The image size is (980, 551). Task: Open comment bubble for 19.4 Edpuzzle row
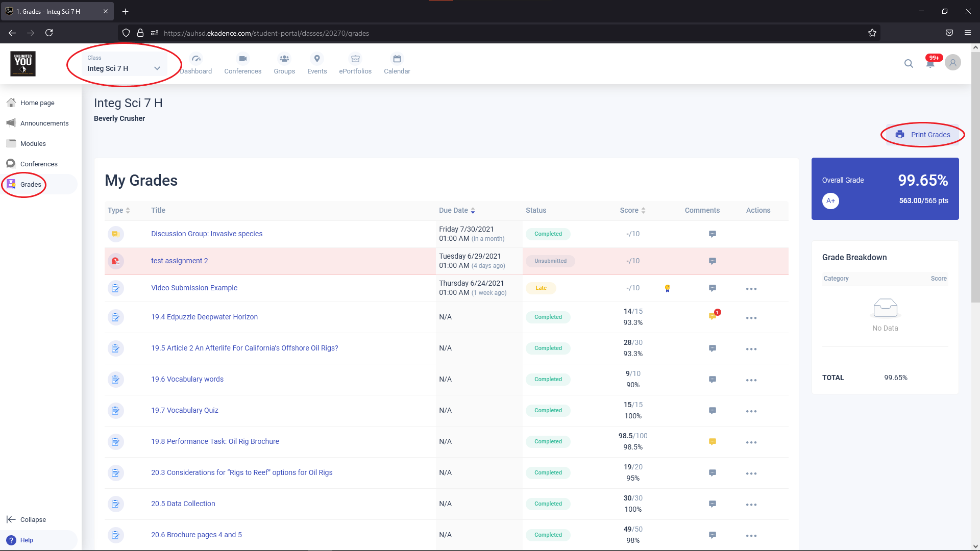click(x=713, y=317)
